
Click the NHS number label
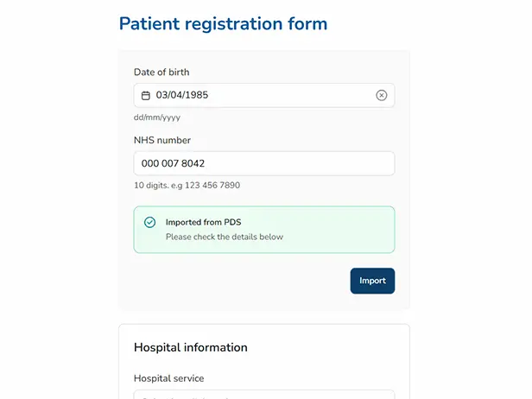coord(162,140)
